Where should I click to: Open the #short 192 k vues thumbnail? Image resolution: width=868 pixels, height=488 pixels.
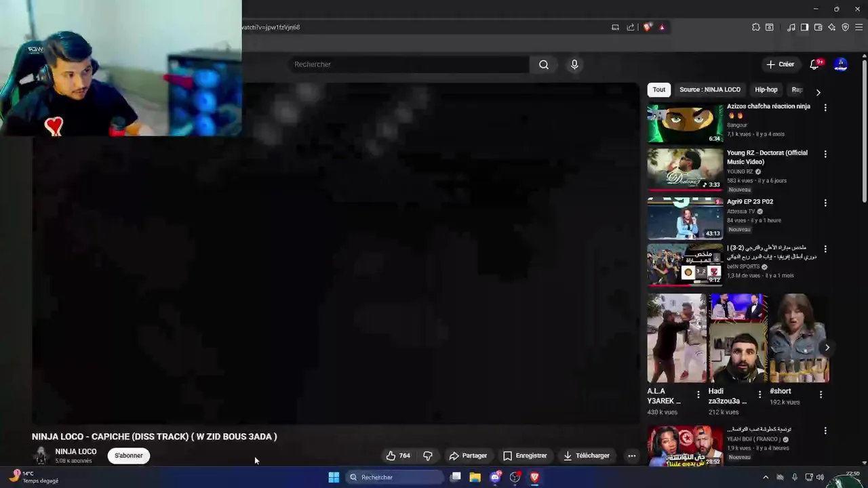click(x=799, y=338)
